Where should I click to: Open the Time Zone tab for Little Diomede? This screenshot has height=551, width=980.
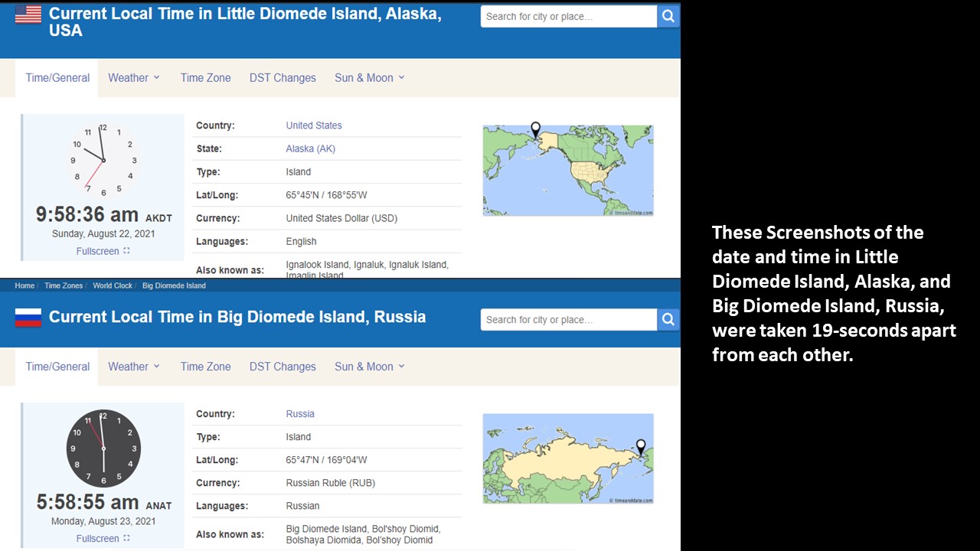205,78
